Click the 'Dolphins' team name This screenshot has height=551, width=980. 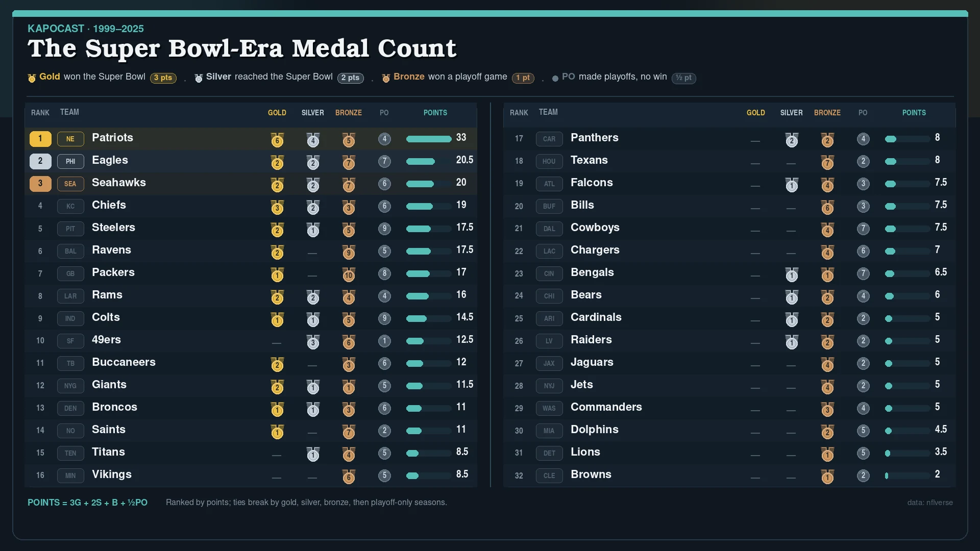[595, 430]
